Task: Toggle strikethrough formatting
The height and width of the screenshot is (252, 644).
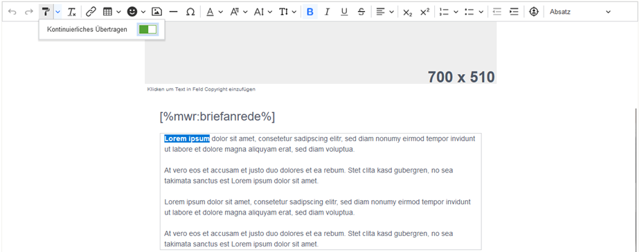Action: [361, 12]
